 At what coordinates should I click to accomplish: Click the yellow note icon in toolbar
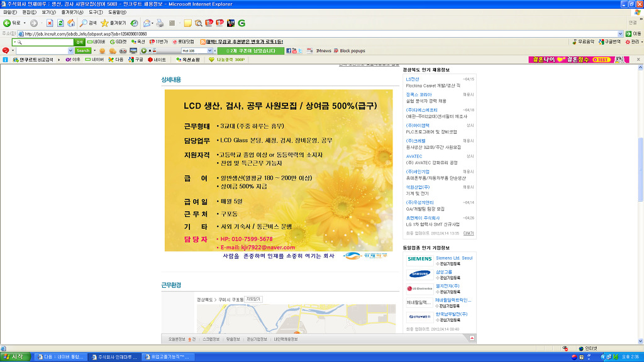(x=187, y=23)
